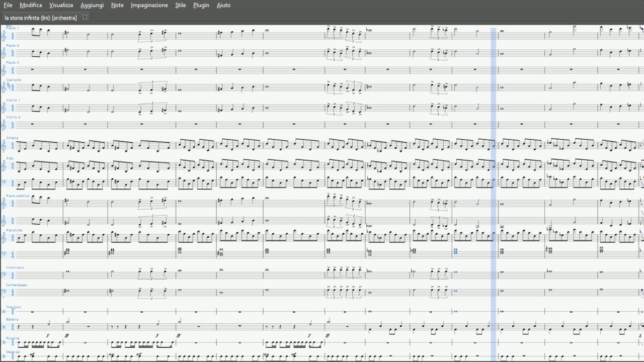This screenshot has width=644, height=362.
Task: Click the Chitarra staff label
Action: [12, 138]
